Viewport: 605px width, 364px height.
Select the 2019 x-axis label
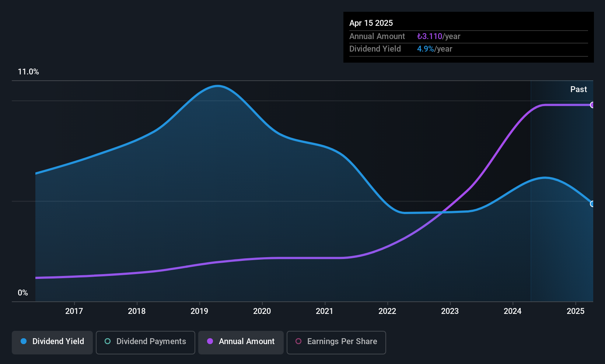click(199, 311)
